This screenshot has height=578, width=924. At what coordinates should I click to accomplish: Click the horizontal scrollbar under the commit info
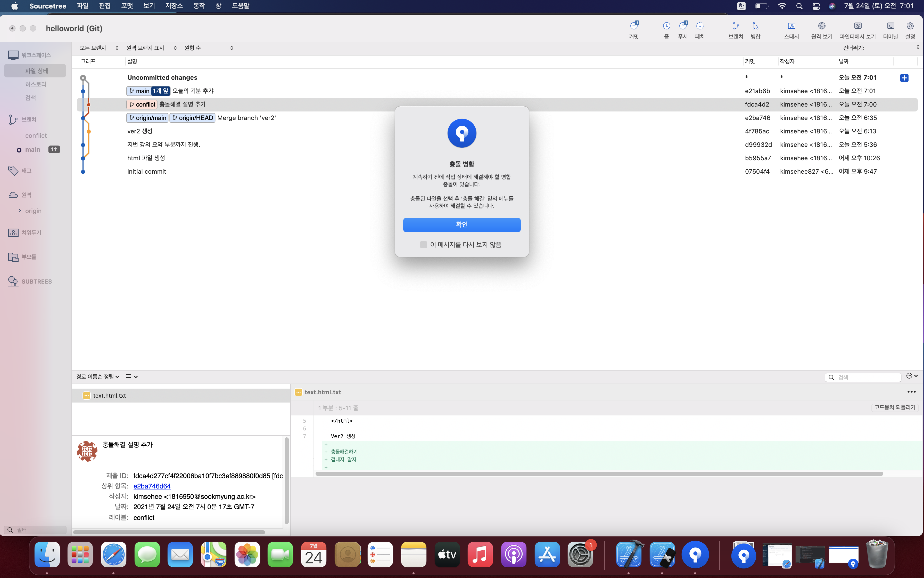(169, 532)
